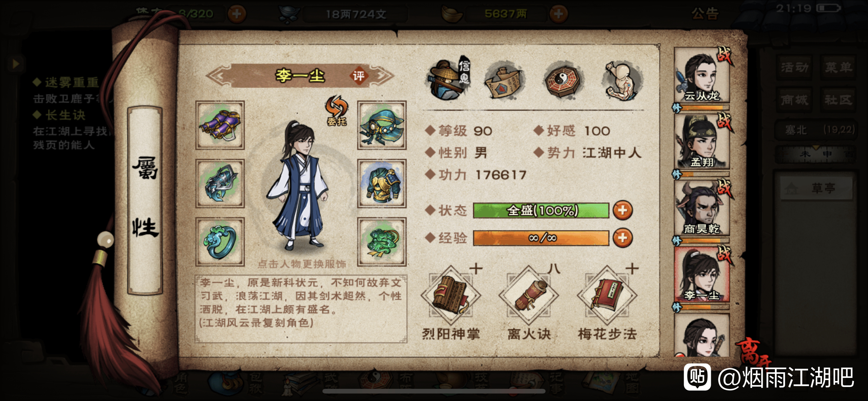Add to 状态 with plus button
The image size is (868, 401).
point(622,210)
